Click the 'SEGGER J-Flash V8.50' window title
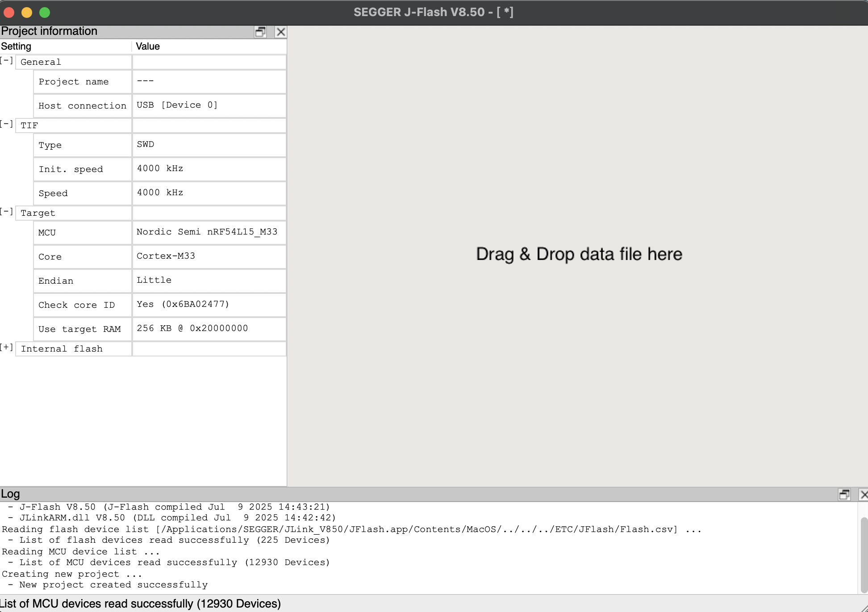868x612 pixels. (x=434, y=12)
